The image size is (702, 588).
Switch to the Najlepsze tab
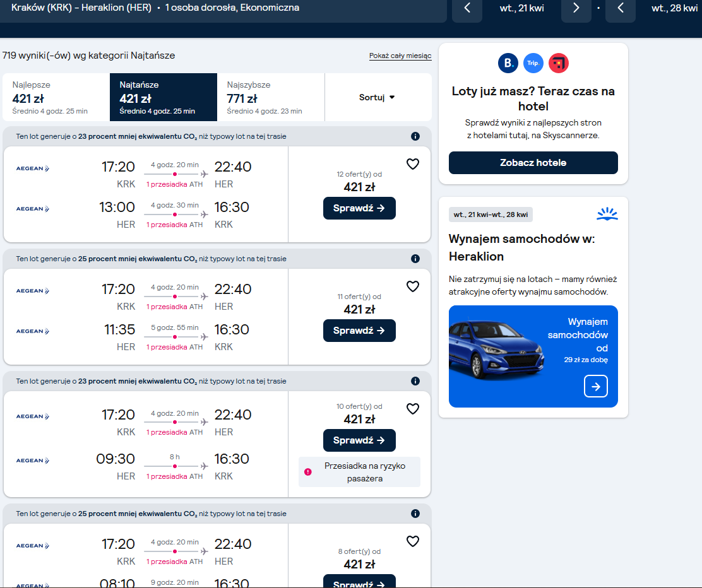point(56,97)
